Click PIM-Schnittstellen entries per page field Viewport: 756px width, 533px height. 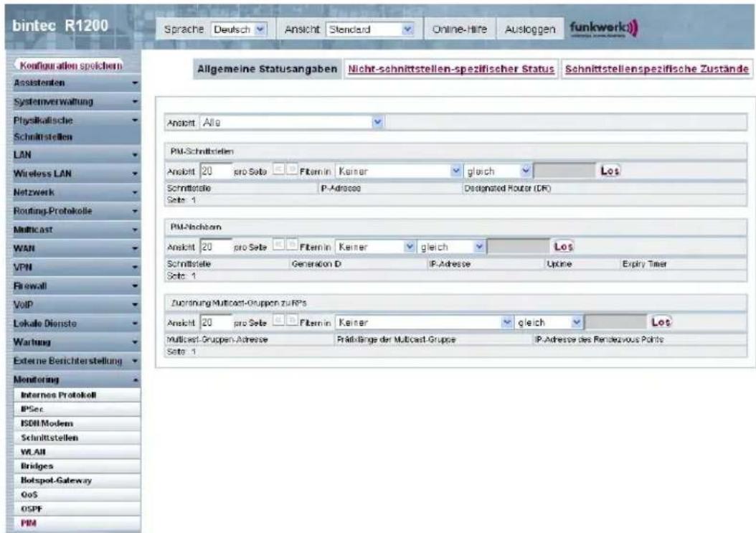tap(215, 171)
